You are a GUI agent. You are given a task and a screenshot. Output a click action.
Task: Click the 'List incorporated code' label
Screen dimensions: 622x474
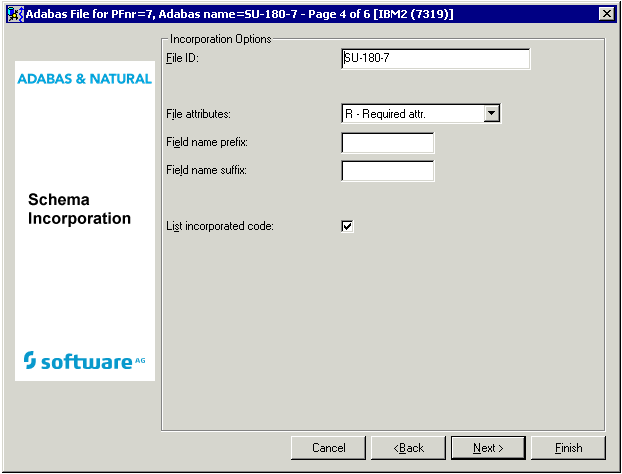click(x=220, y=227)
